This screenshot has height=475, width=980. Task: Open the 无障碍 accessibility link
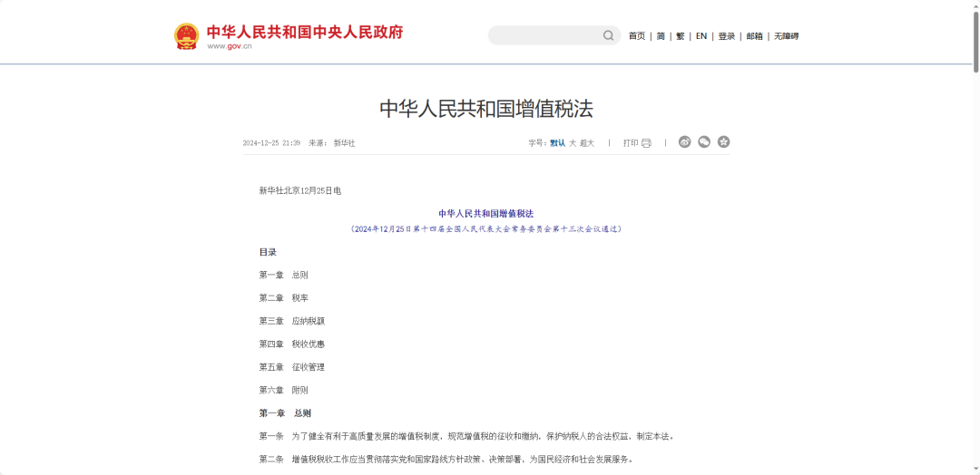(x=786, y=36)
